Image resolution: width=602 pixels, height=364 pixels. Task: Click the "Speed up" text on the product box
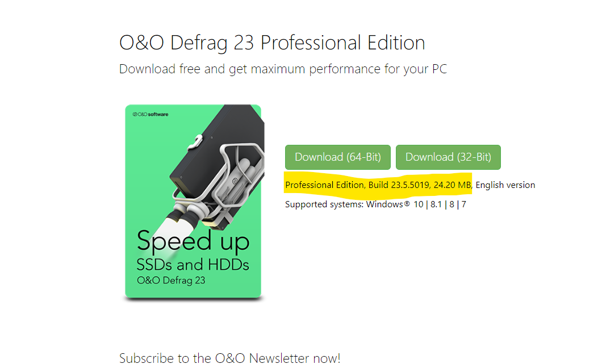point(193,241)
